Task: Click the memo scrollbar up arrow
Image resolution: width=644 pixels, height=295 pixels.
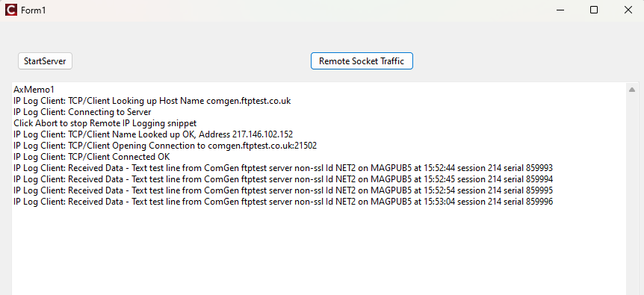Action: 632,90
